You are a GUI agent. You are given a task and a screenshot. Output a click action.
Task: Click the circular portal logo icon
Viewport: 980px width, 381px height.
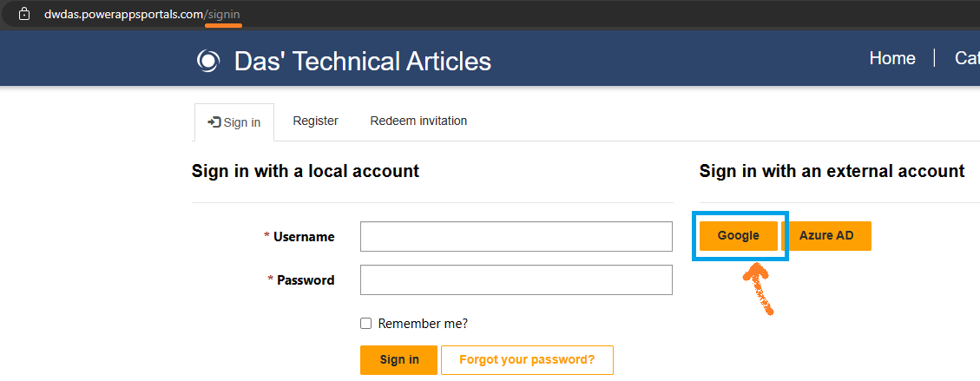click(208, 62)
